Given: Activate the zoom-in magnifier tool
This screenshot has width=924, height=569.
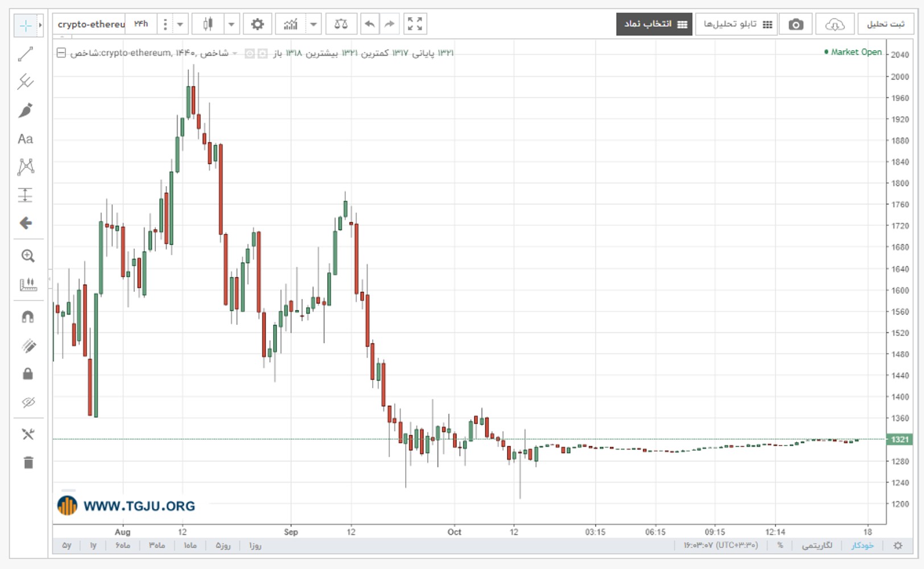Looking at the screenshot, I should (x=27, y=256).
